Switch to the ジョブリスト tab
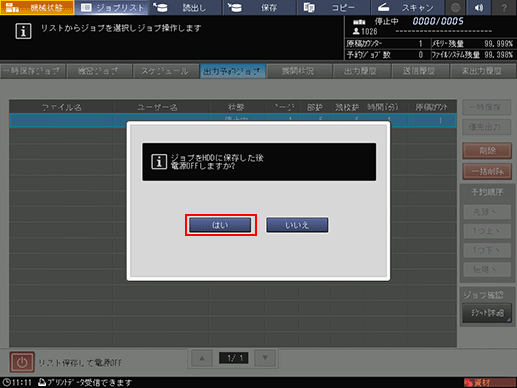Viewport: 517px width, 388px height. point(112,7)
